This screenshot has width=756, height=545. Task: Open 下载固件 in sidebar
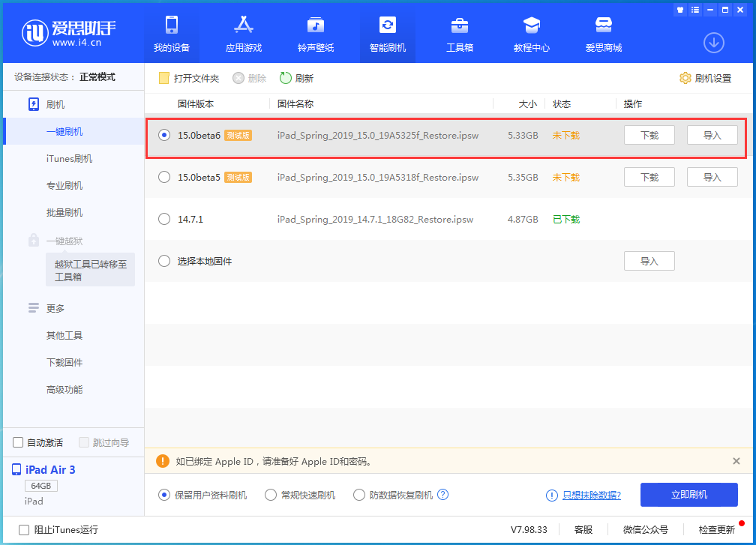point(64,362)
